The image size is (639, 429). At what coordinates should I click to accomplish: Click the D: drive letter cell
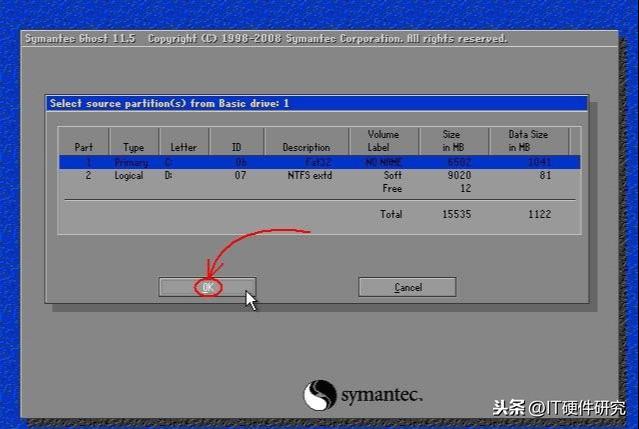click(x=168, y=176)
